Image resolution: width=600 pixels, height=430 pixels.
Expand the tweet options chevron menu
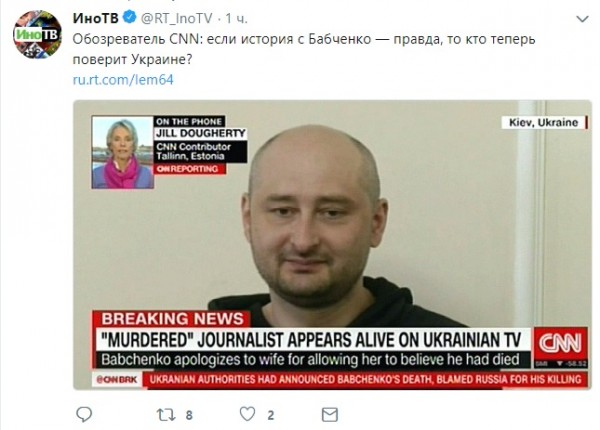[582, 19]
